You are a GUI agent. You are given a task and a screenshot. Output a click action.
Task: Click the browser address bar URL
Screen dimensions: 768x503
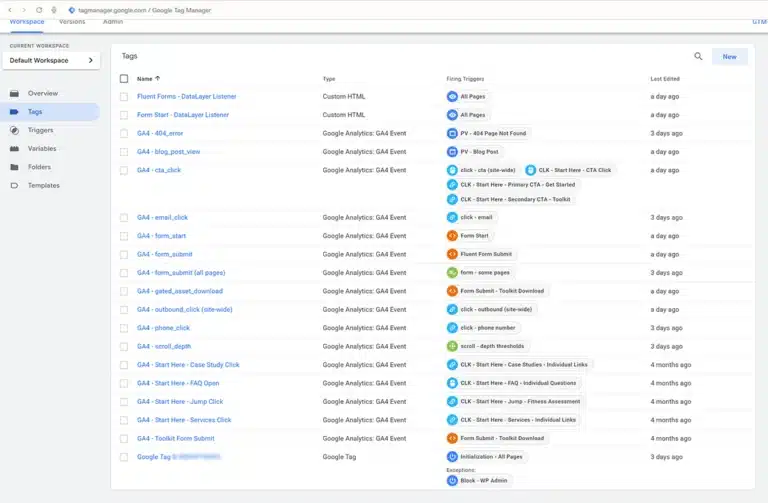(x=144, y=10)
